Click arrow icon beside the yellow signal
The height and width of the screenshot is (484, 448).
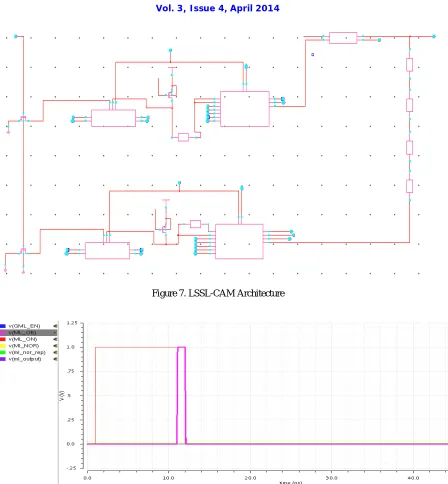pyautogui.click(x=55, y=346)
